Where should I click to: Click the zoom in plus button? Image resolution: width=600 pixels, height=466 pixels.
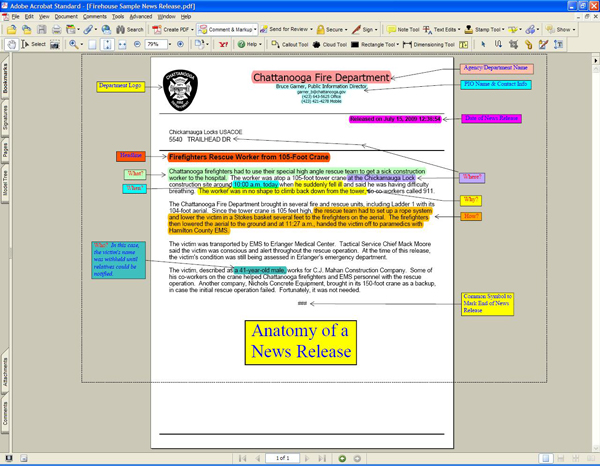(x=181, y=44)
